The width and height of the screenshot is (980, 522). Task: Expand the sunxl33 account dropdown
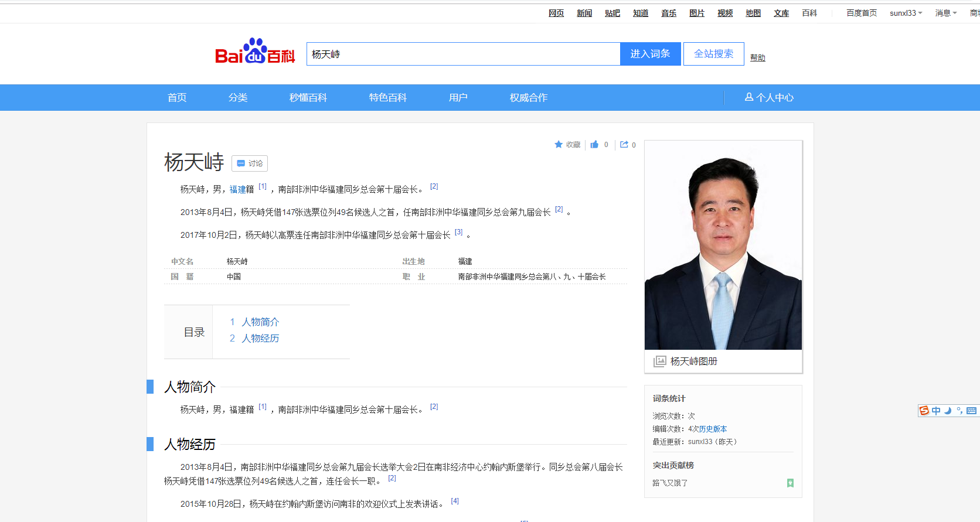point(906,13)
